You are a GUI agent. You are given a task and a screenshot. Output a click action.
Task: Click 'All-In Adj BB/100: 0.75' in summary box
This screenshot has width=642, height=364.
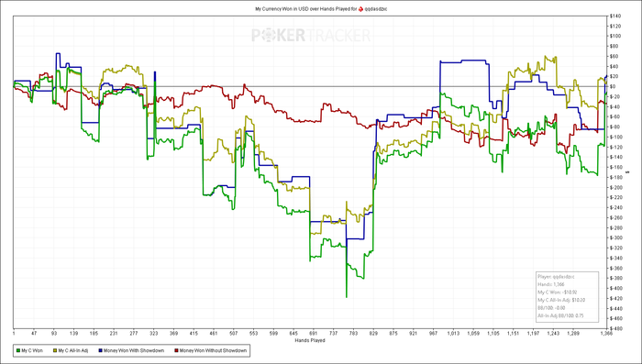point(560,315)
